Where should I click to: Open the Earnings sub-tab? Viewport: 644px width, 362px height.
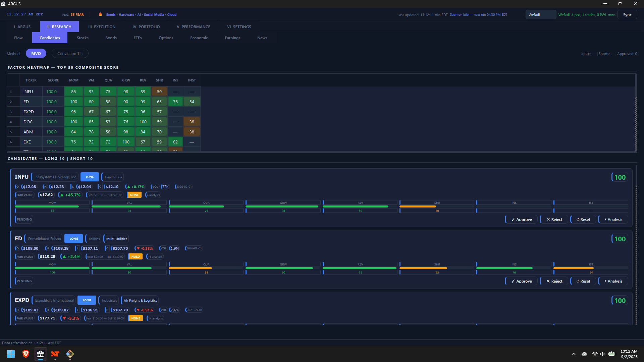pos(232,38)
